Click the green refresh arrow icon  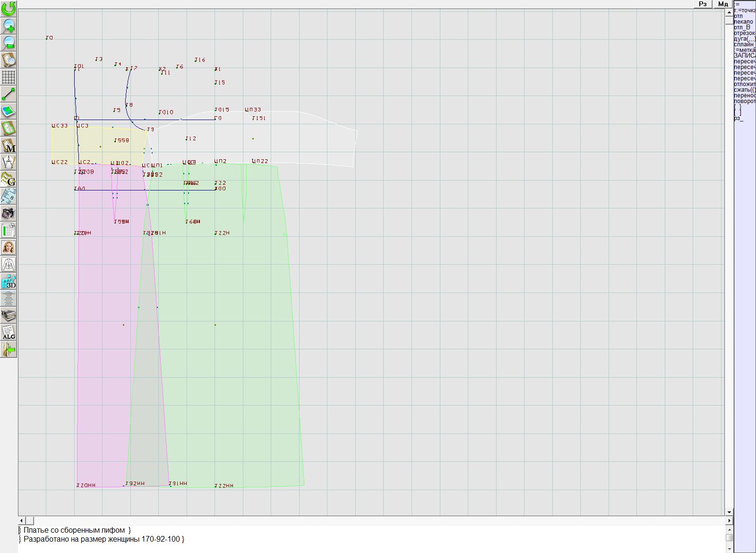9,9
